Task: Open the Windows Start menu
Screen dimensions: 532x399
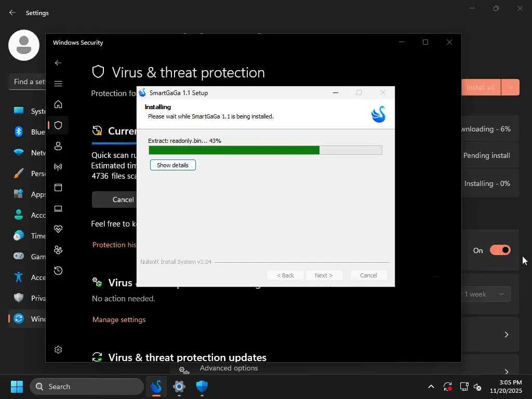Action: point(17,387)
